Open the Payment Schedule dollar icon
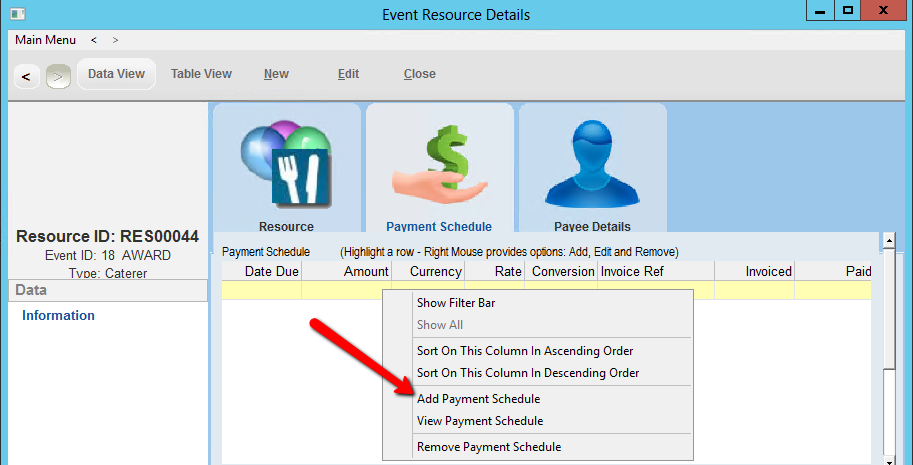 pos(439,162)
